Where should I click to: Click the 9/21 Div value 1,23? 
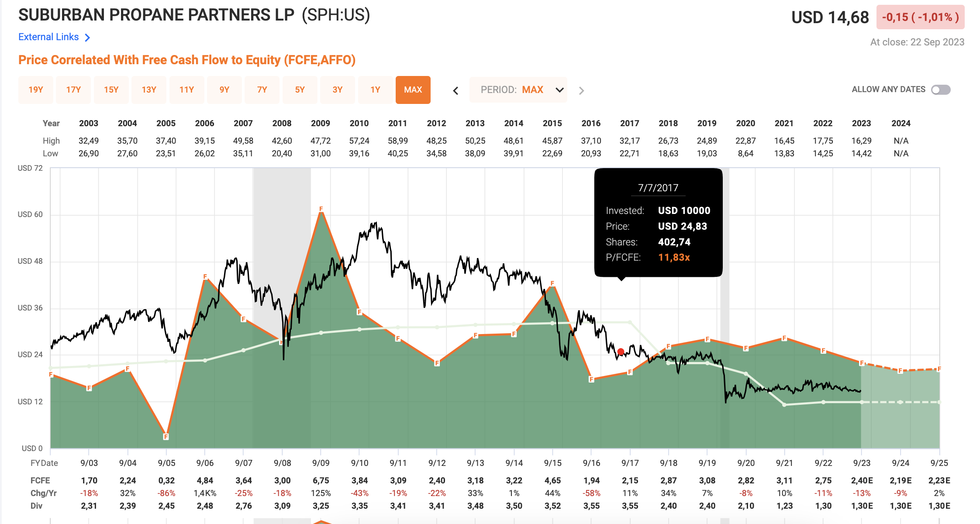[x=785, y=506]
